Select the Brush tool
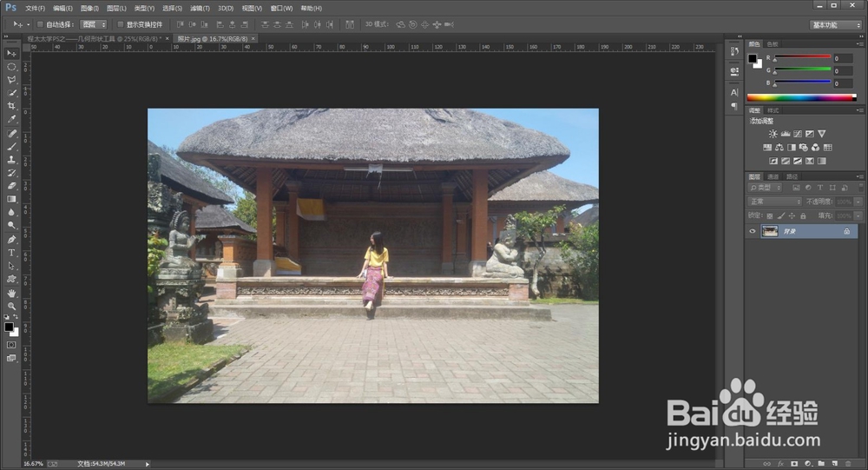868x470 pixels. (x=11, y=147)
